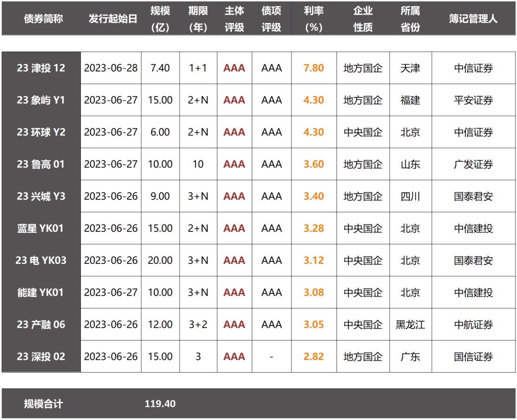Select bond row 23 津投 12
517x420 pixels.
pyautogui.click(x=259, y=68)
